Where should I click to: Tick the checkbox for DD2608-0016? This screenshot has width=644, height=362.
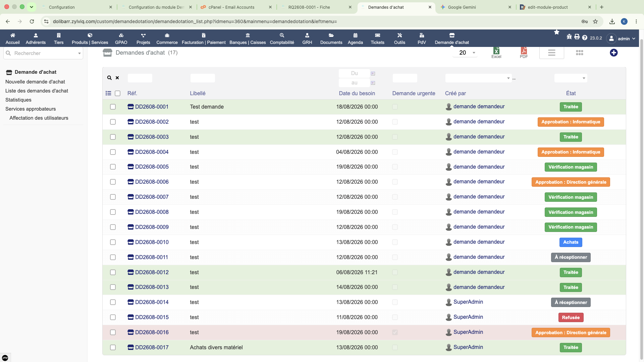tap(113, 333)
